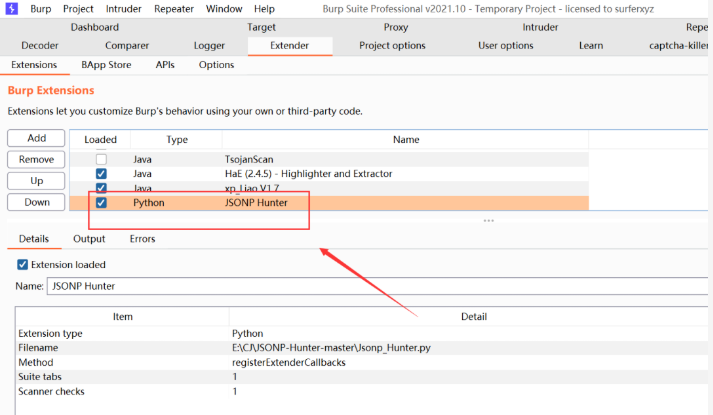Open the BApp Store sub-tab
713x415 pixels.
coord(106,65)
